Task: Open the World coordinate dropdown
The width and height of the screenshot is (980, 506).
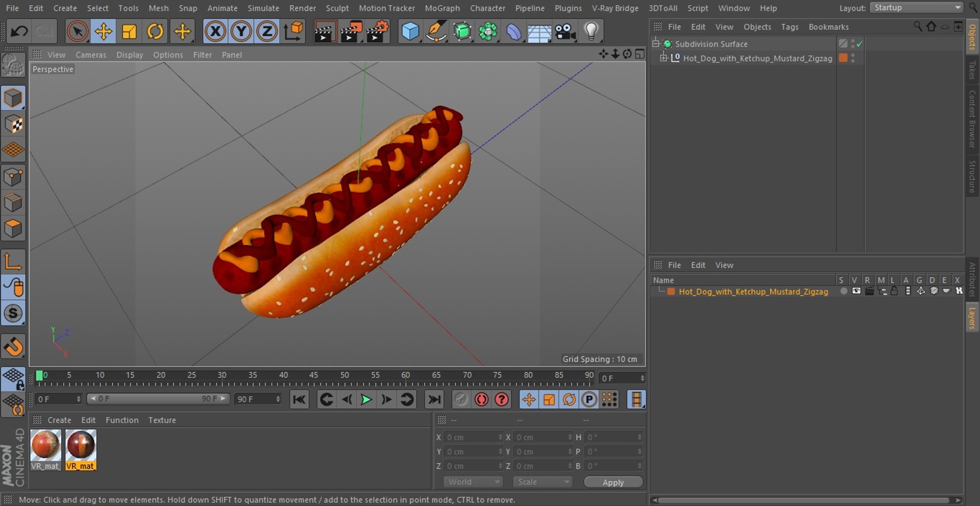Action: coord(473,482)
